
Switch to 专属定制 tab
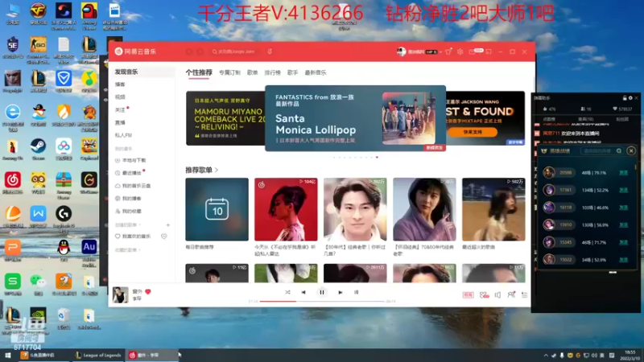tap(229, 72)
